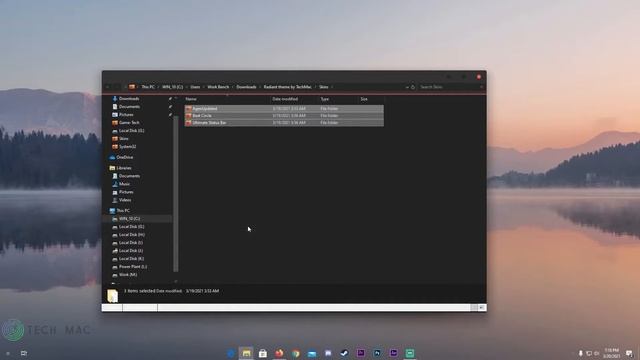Open Work (M:) drive

tap(128, 275)
